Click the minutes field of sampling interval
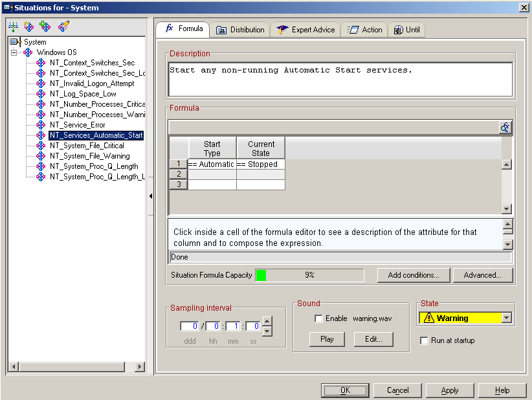The image size is (532, 400). coord(233,326)
